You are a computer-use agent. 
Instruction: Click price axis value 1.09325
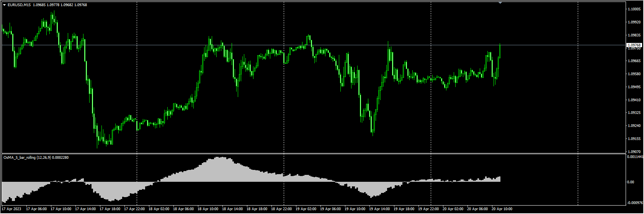coord(634,113)
